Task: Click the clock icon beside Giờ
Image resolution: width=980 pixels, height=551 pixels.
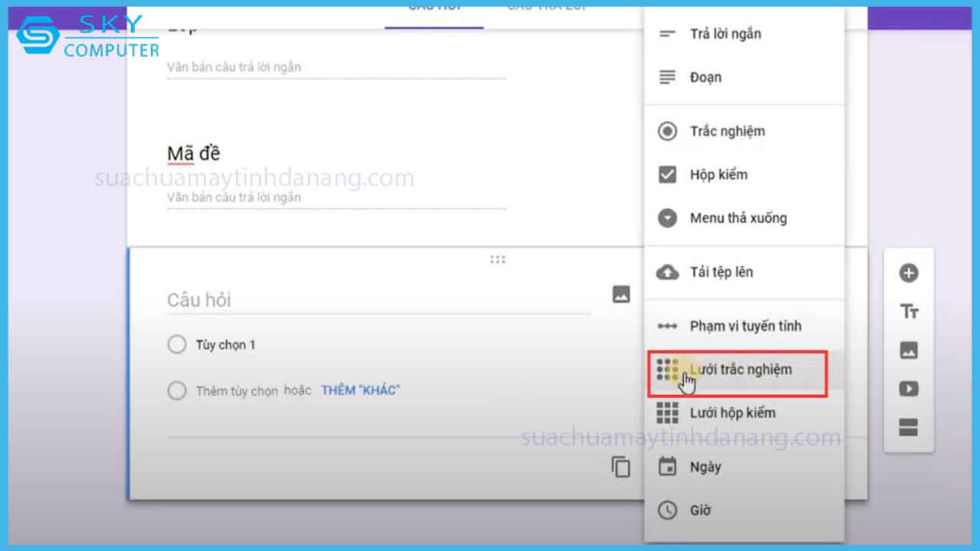Action: (668, 510)
